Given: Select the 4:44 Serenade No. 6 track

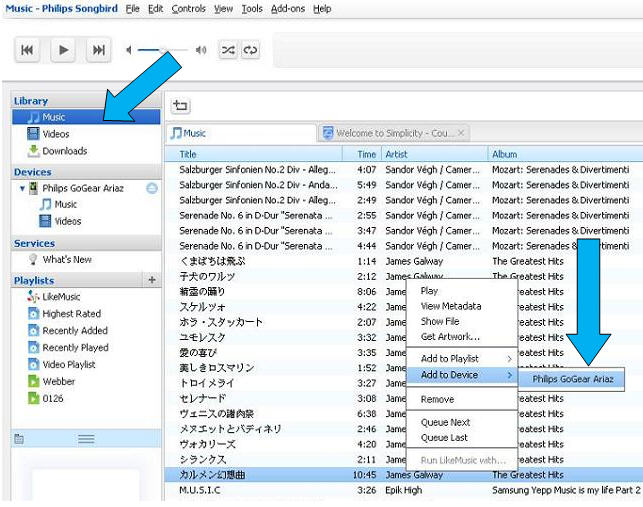Looking at the screenshot, I should tap(404, 246).
